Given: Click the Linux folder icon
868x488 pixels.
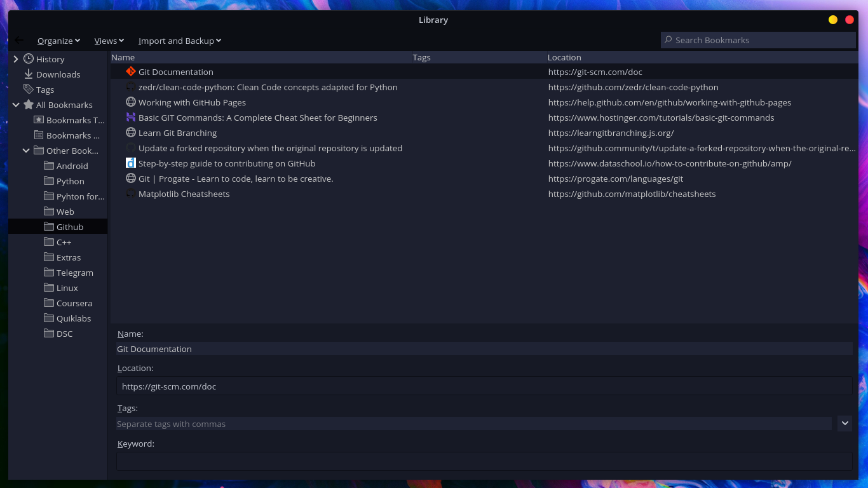Looking at the screenshot, I should (49, 288).
